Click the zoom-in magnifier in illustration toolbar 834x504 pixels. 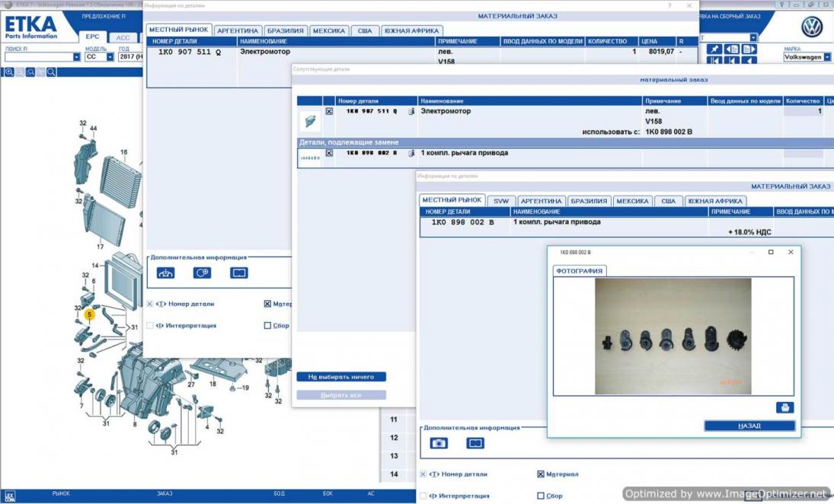tap(9, 72)
